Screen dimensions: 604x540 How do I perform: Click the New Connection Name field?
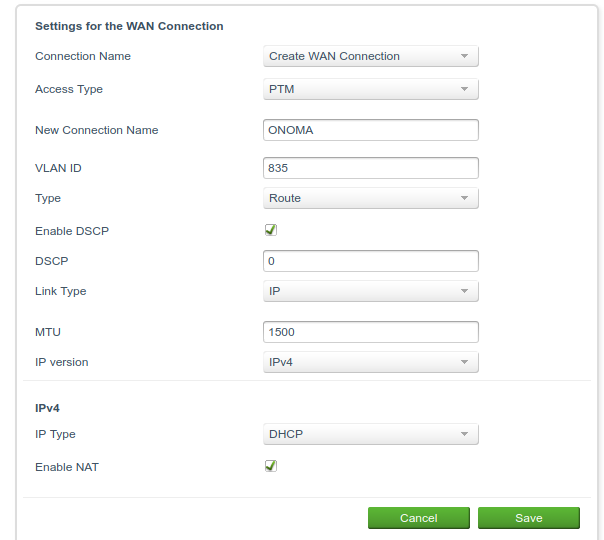(x=371, y=130)
